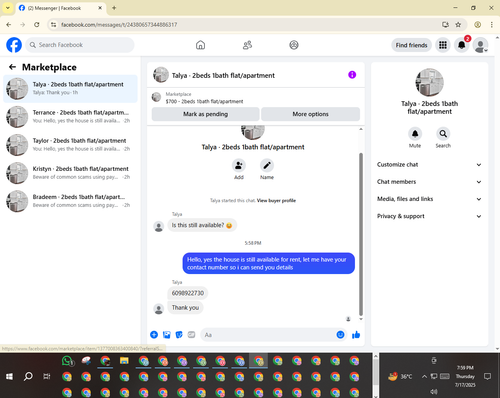
Task: Show hidden system tray icons
Action: (x=424, y=376)
